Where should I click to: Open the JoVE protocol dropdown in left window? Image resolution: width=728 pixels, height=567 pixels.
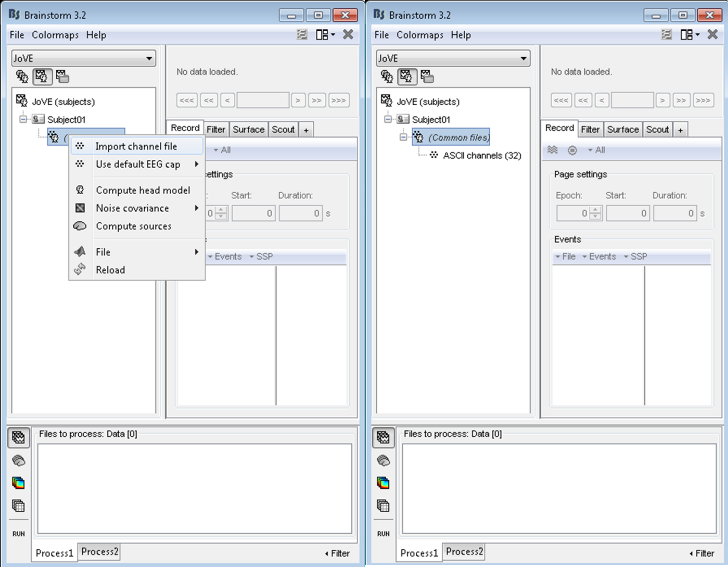click(x=83, y=58)
